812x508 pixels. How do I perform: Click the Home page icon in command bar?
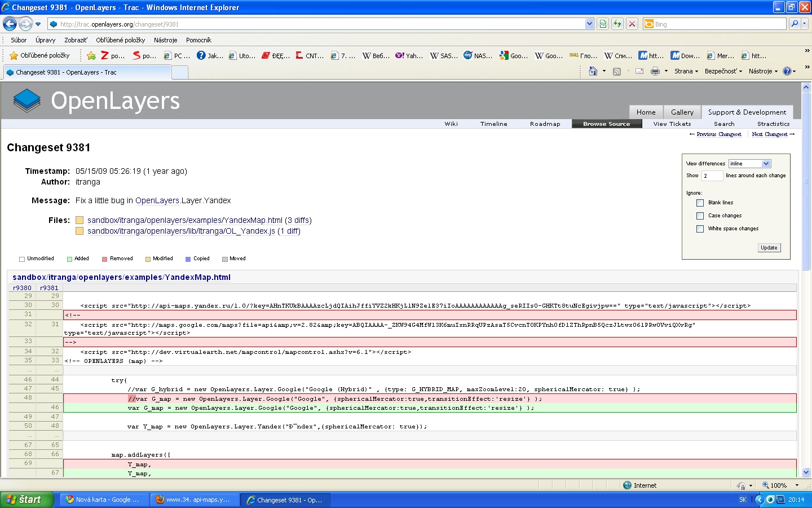(x=593, y=71)
